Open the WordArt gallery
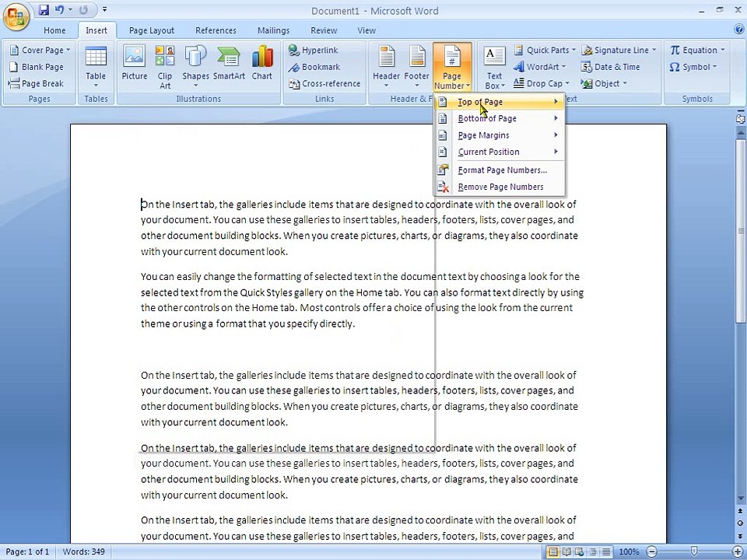 [540, 67]
